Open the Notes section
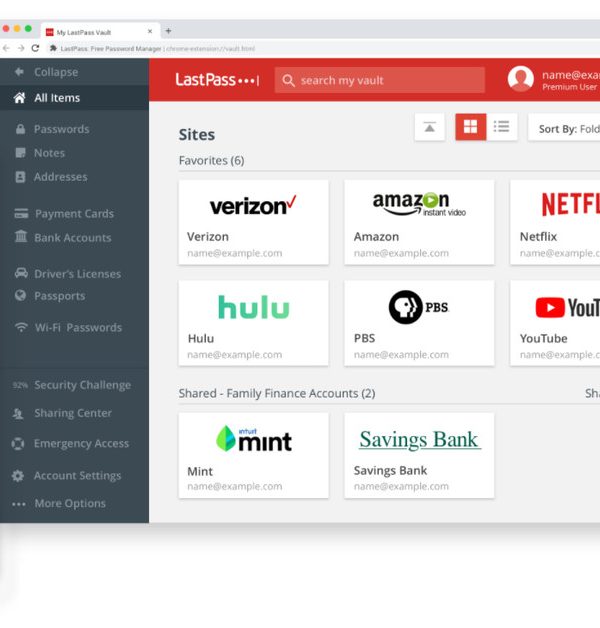The height and width of the screenshot is (628, 600). coord(49,153)
